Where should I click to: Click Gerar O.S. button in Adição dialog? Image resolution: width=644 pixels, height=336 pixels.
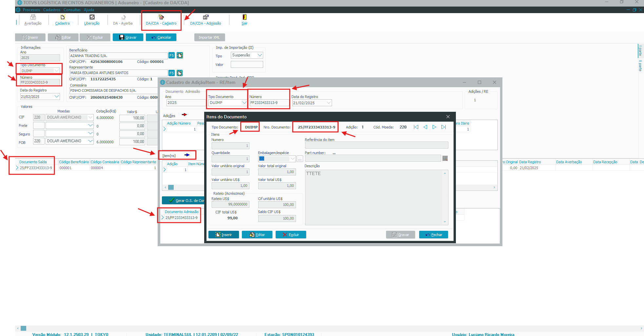pos(183,200)
